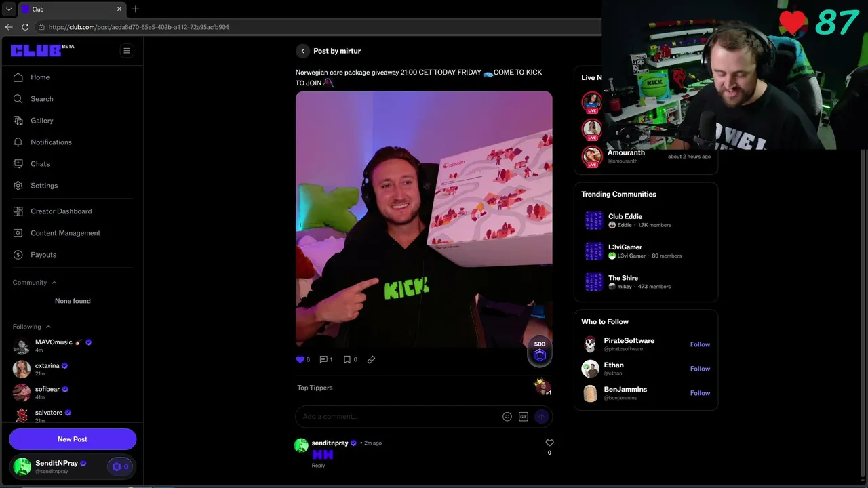Click the browser address bar URL
This screenshot has width=868, height=488.
click(x=139, y=27)
